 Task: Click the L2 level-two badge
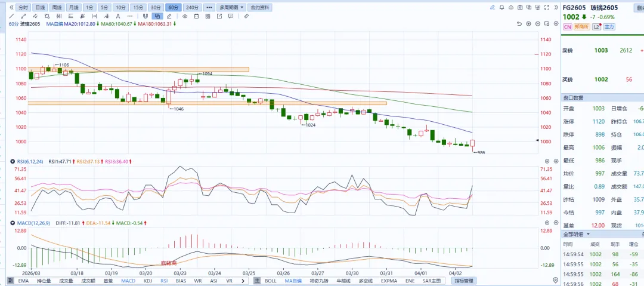[x=597, y=26]
